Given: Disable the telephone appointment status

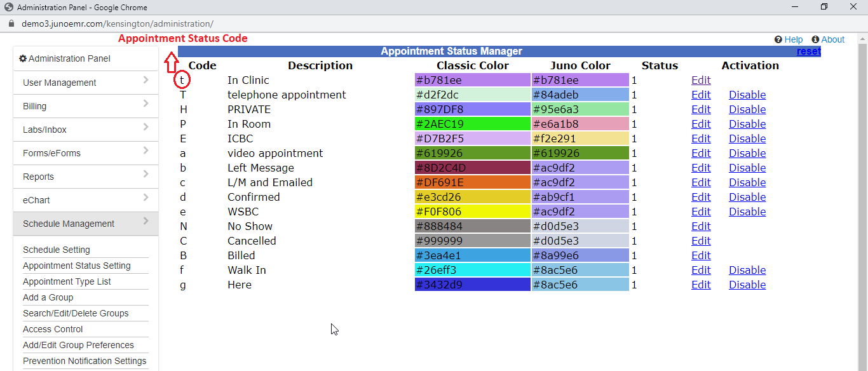Looking at the screenshot, I should coord(747,95).
